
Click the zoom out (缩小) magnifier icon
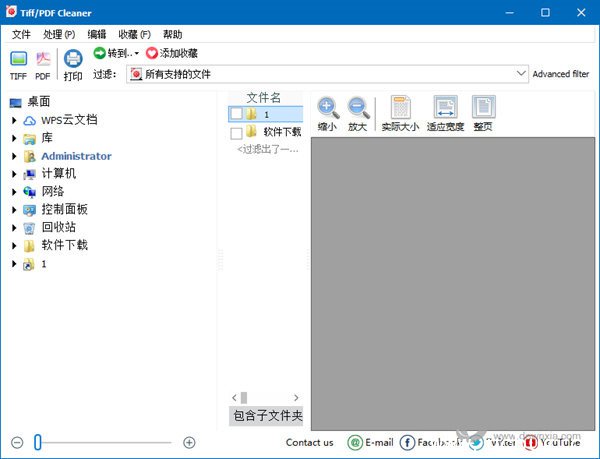point(327,108)
